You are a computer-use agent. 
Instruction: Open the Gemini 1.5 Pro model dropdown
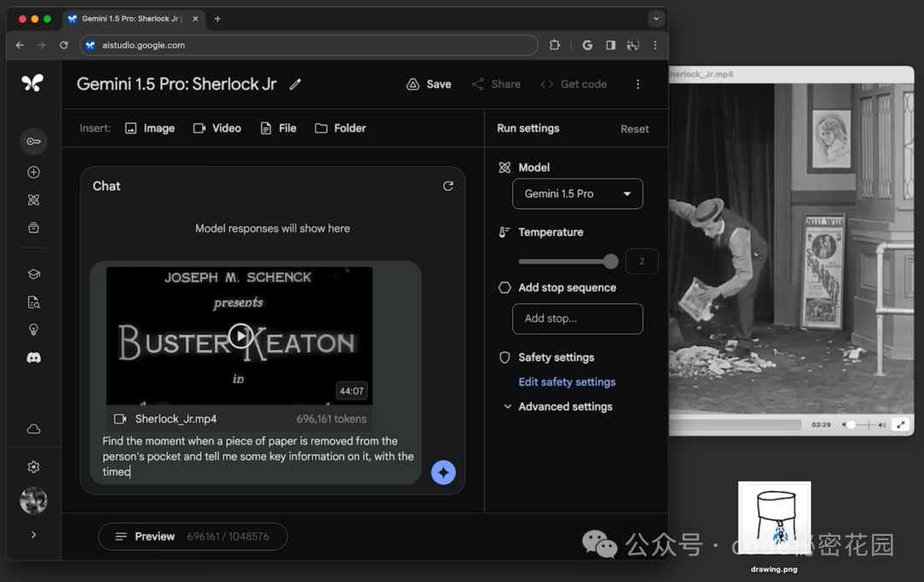click(x=577, y=193)
